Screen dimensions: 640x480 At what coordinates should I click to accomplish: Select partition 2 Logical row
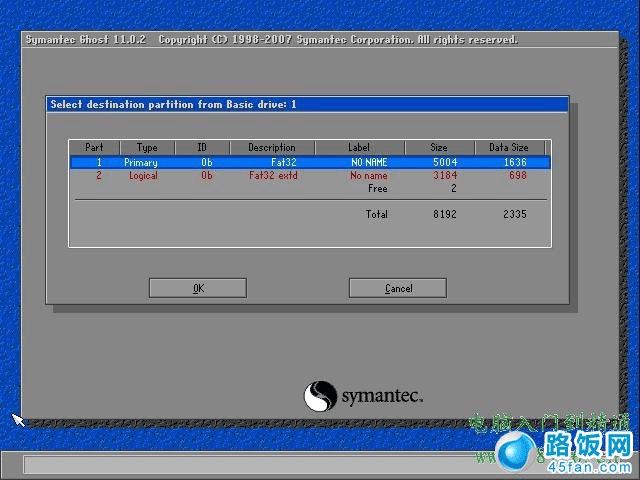tap(310, 176)
